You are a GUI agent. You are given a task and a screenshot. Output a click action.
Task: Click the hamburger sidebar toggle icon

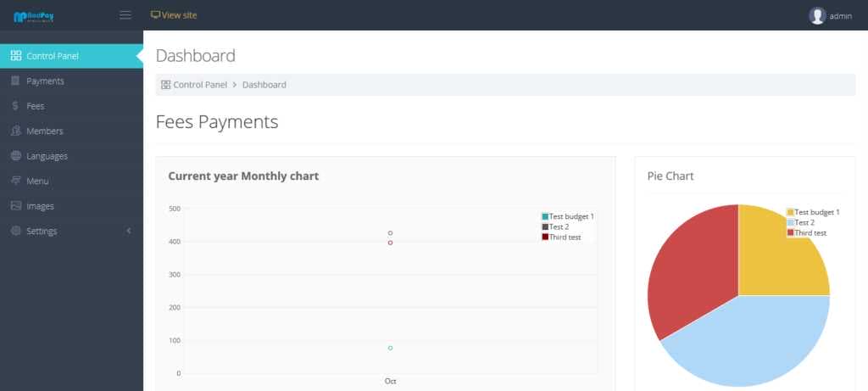pyautogui.click(x=125, y=15)
